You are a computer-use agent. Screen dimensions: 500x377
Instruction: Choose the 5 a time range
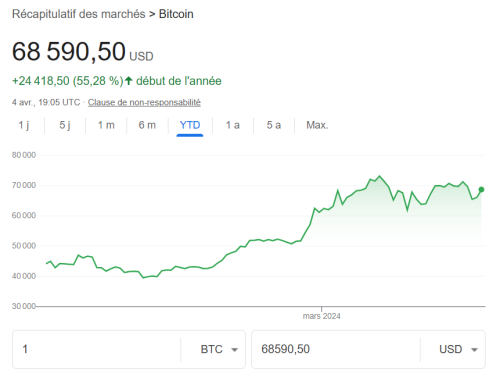(274, 125)
